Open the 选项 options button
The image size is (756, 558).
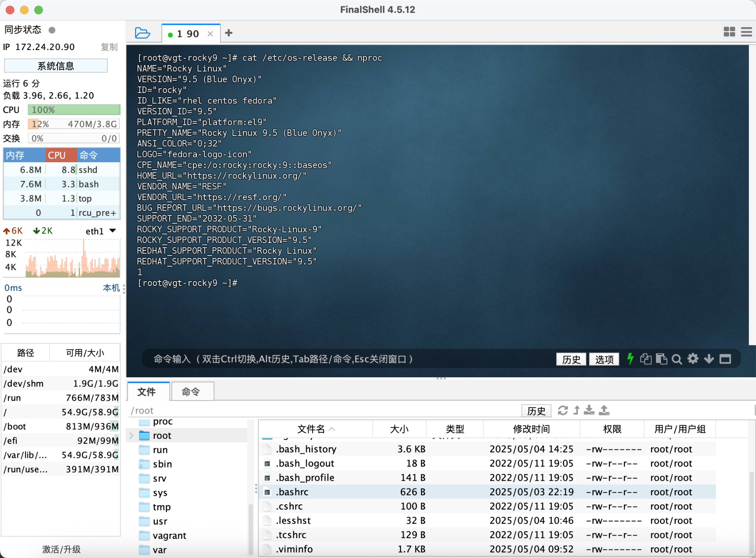click(x=604, y=359)
